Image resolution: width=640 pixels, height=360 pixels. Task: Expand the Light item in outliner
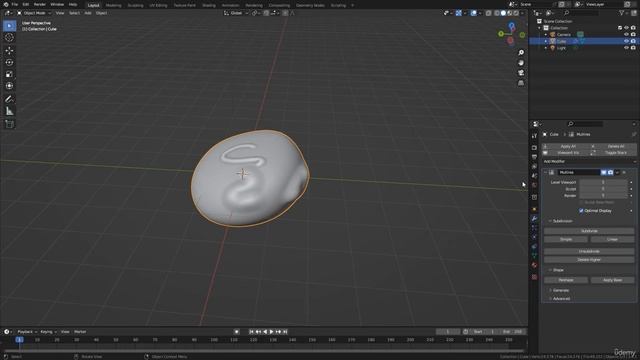546,48
